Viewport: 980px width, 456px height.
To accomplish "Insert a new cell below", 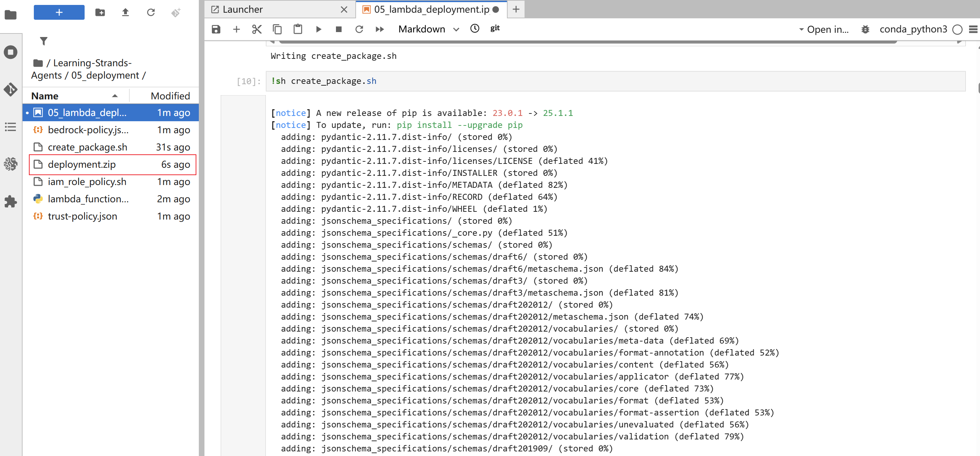I will pyautogui.click(x=236, y=29).
